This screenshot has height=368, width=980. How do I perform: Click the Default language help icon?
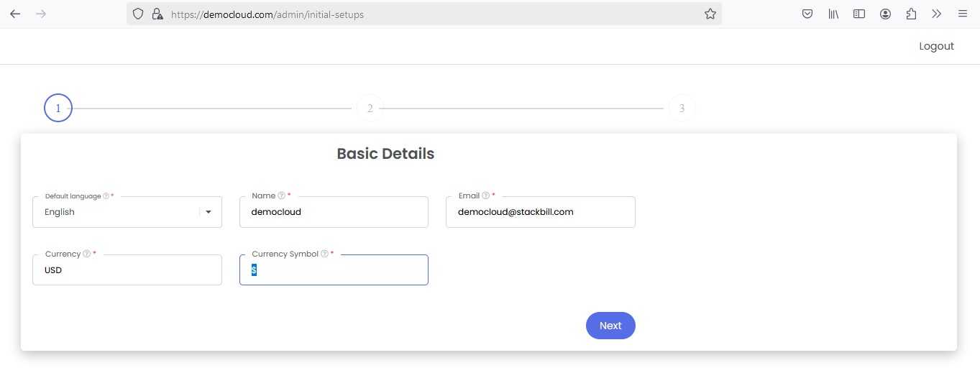coord(106,196)
